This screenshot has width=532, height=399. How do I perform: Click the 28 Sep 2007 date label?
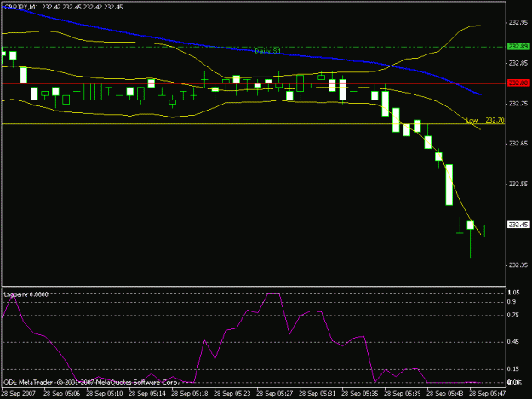click(x=18, y=394)
